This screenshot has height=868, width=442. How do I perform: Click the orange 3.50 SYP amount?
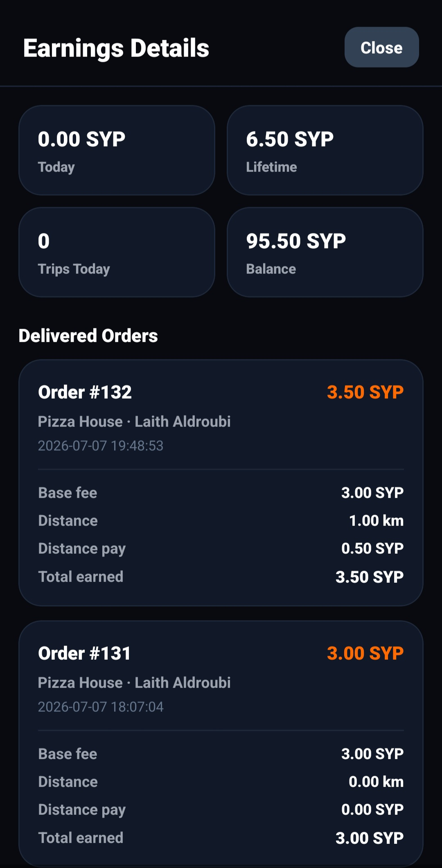tap(365, 392)
